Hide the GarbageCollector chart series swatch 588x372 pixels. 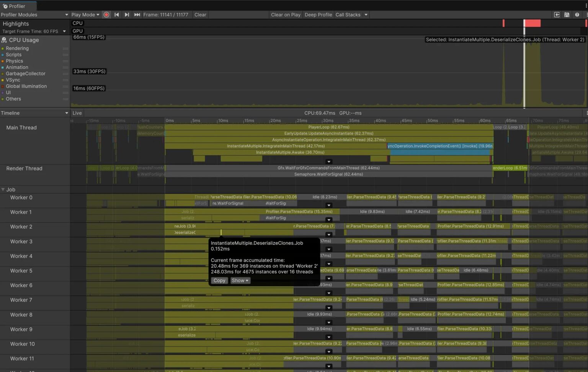(x=3, y=73)
